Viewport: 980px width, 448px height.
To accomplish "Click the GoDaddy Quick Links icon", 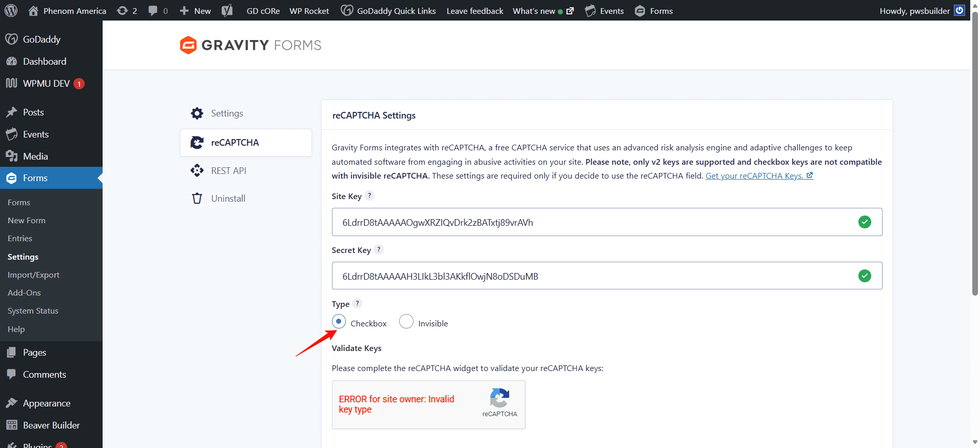I will [347, 11].
